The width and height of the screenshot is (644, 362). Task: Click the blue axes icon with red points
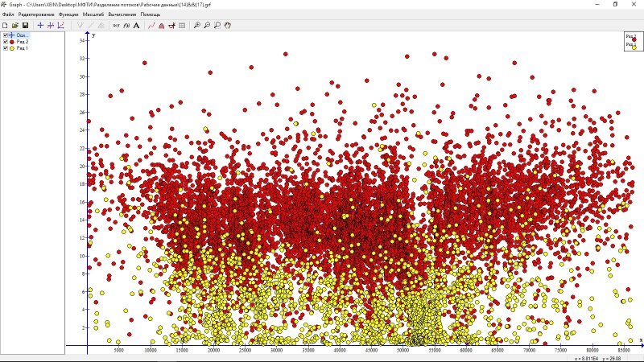point(61,26)
